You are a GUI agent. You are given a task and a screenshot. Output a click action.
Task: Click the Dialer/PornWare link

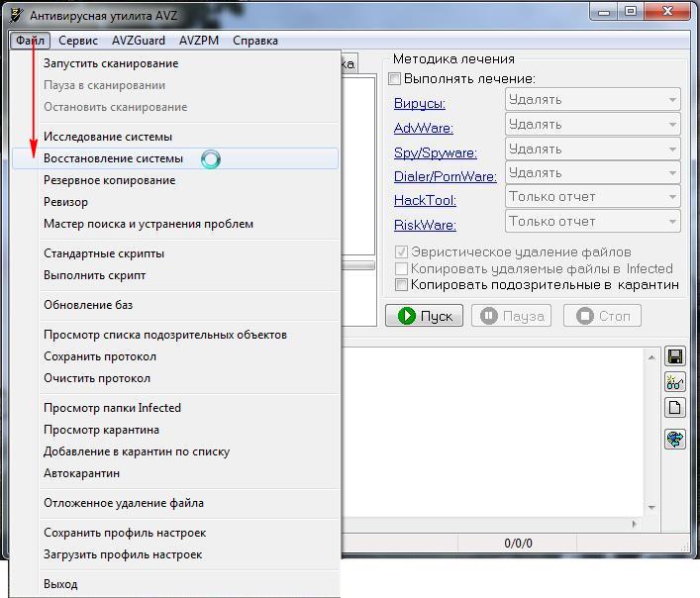pyautogui.click(x=446, y=176)
